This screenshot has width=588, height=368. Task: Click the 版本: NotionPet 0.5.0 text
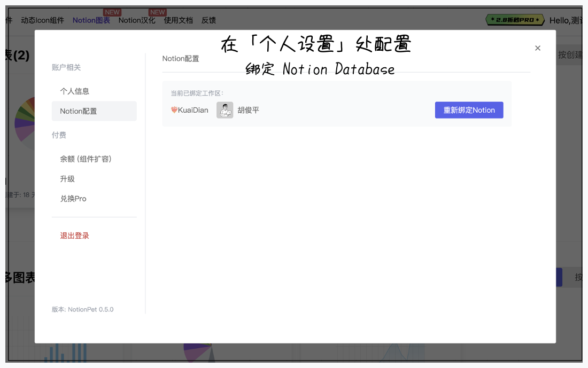click(82, 310)
